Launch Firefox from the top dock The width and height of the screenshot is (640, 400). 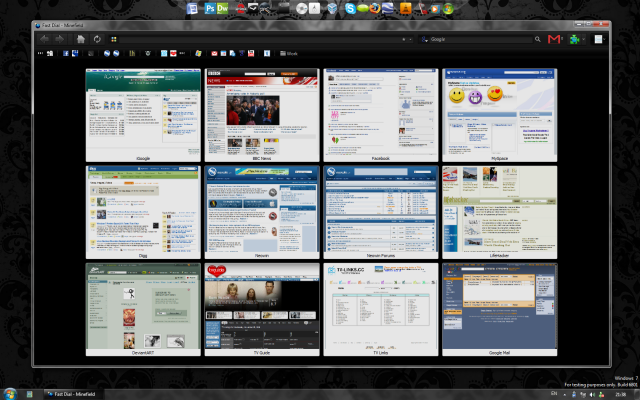tap(375, 8)
